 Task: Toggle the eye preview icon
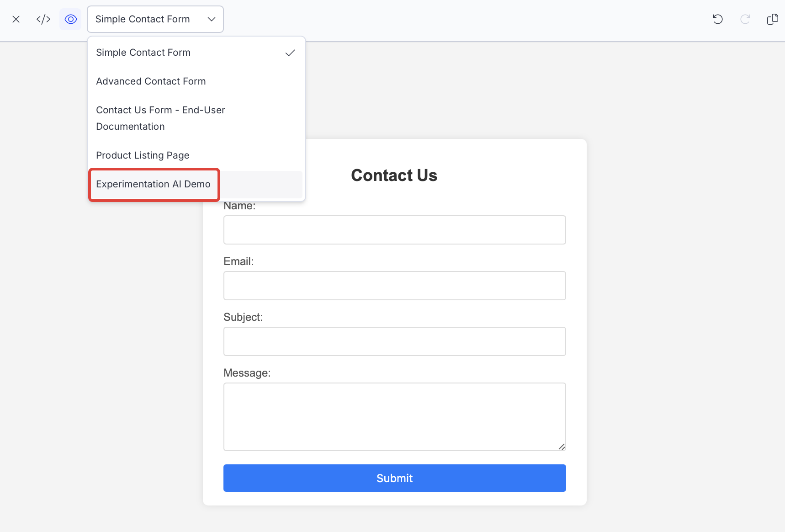click(x=70, y=19)
